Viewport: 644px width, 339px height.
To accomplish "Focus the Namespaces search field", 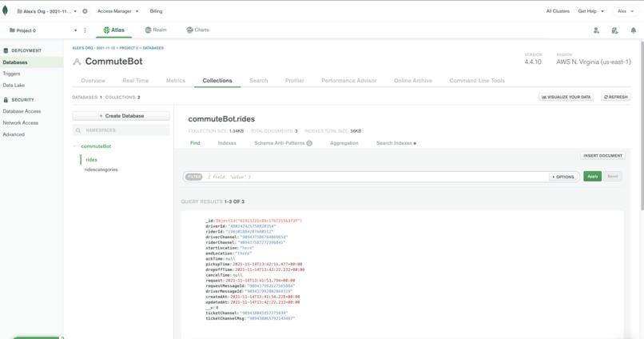I will pos(121,130).
